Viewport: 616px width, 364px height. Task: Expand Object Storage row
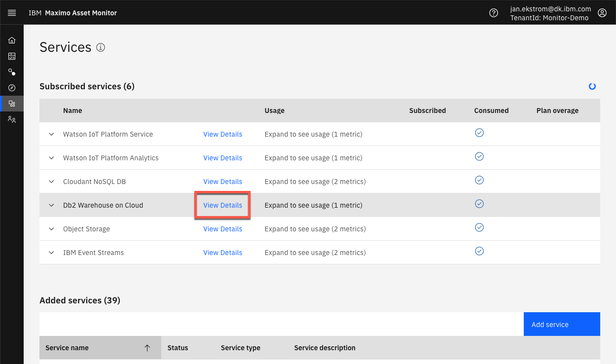pos(51,229)
